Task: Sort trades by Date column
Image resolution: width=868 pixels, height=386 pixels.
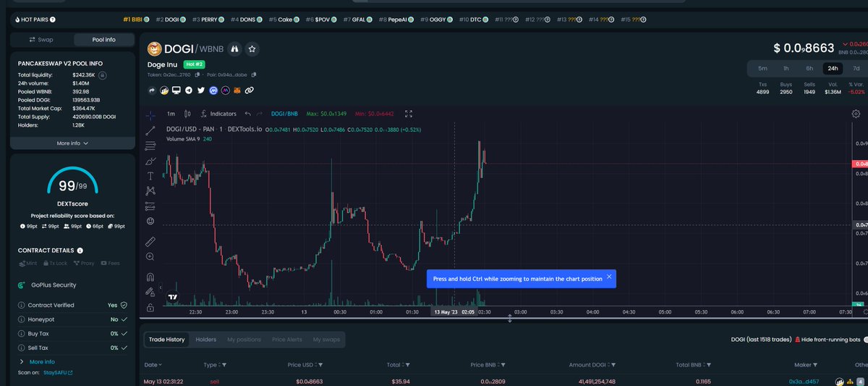Action: 153,365
